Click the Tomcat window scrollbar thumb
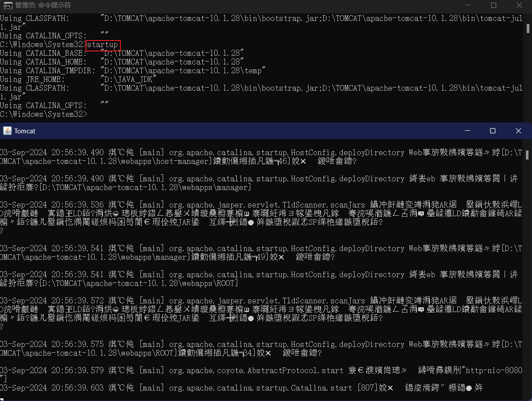532x401 pixels. click(x=528, y=155)
